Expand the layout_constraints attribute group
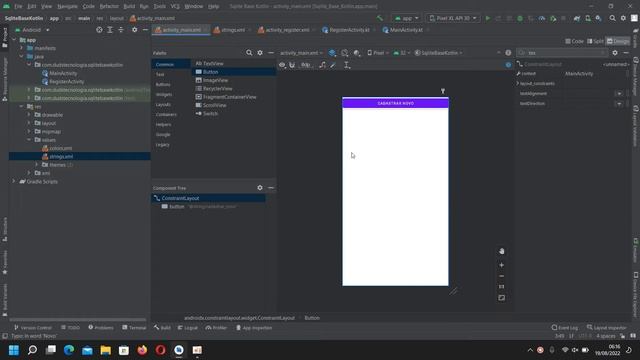 pos(518,83)
